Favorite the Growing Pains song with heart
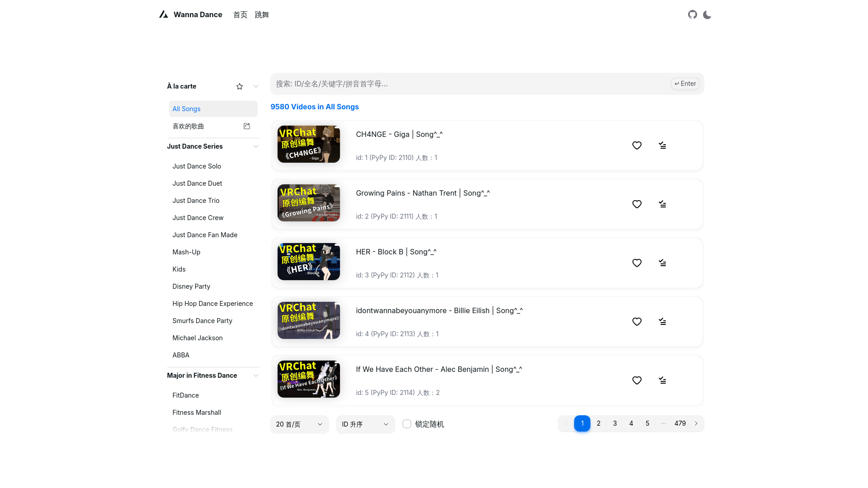This screenshot has width=868, height=488. pyautogui.click(x=637, y=204)
